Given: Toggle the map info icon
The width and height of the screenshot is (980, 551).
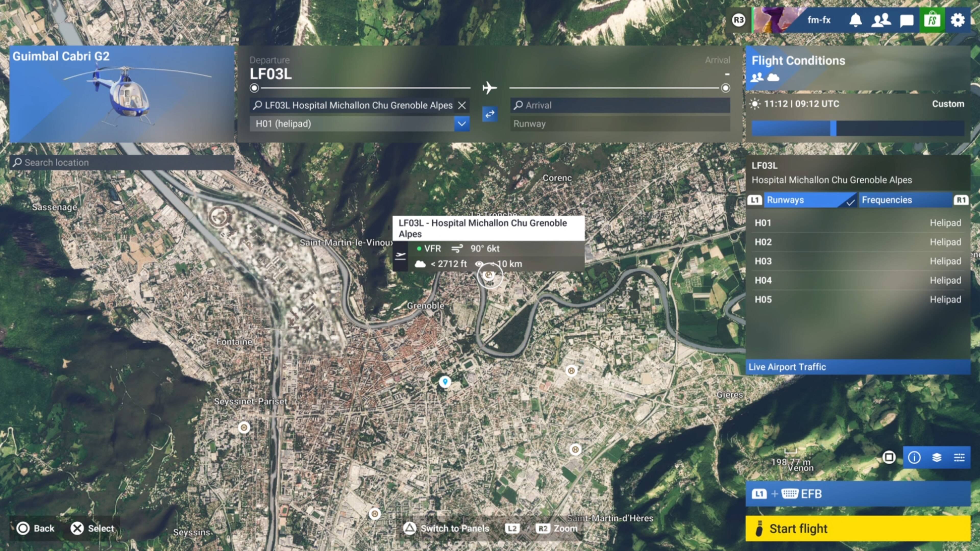Looking at the screenshot, I should (914, 457).
